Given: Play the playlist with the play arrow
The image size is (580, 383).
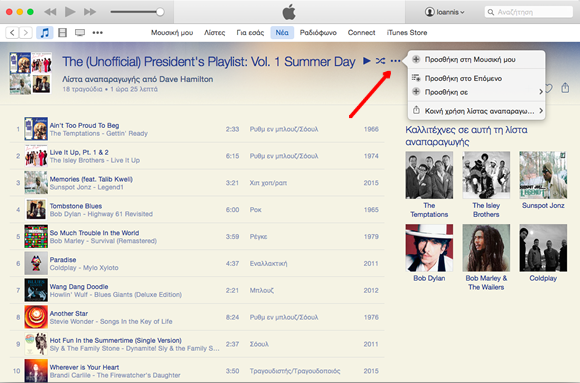Looking at the screenshot, I should (367, 61).
